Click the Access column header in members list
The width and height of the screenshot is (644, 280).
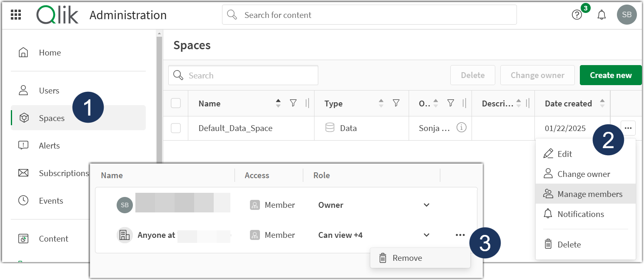[x=257, y=175]
